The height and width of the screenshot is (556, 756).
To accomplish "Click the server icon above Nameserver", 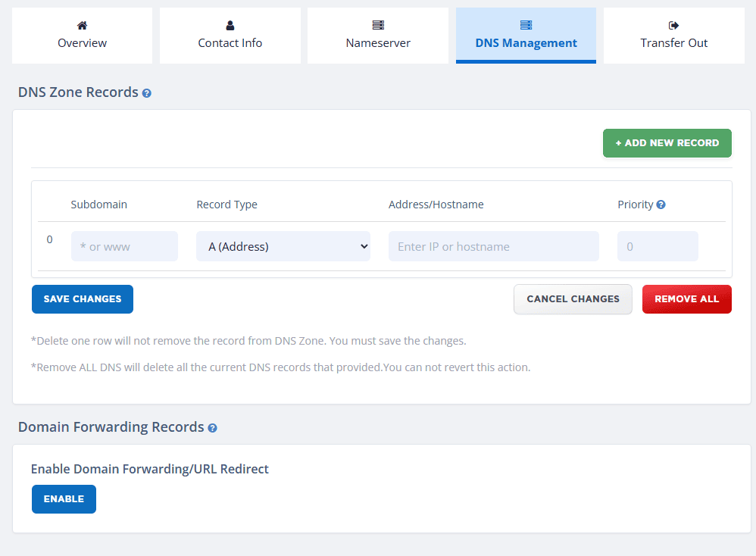I will click(378, 25).
